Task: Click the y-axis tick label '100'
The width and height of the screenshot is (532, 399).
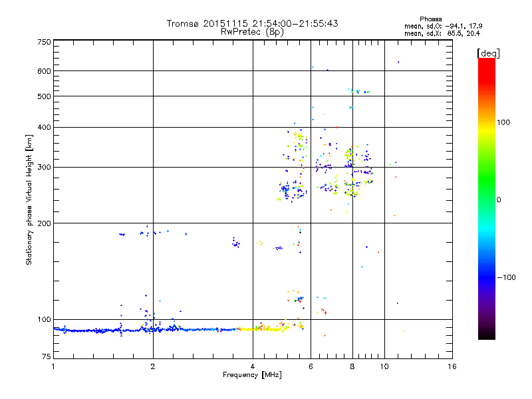Action: point(44,320)
